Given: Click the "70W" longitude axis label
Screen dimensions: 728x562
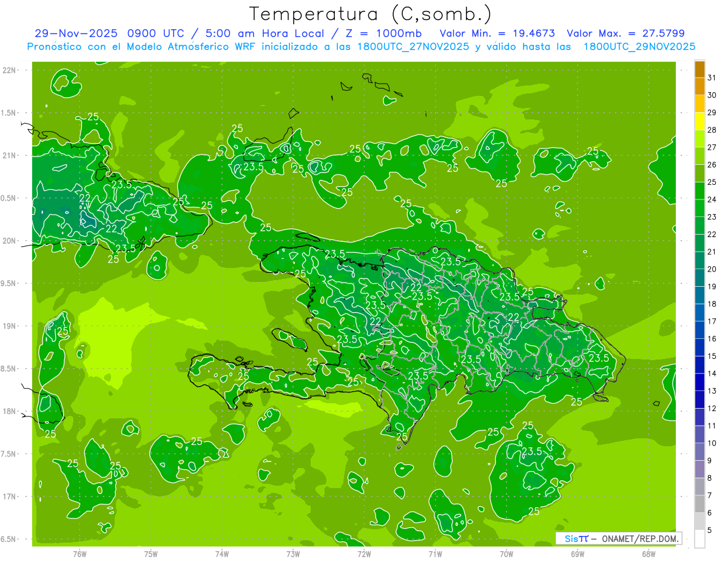Looking at the screenshot, I should (x=507, y=554).
